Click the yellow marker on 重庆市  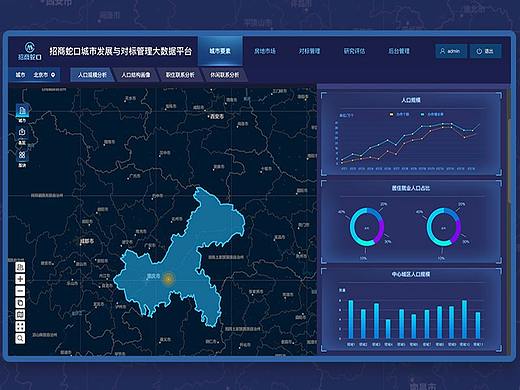(169, 279)
